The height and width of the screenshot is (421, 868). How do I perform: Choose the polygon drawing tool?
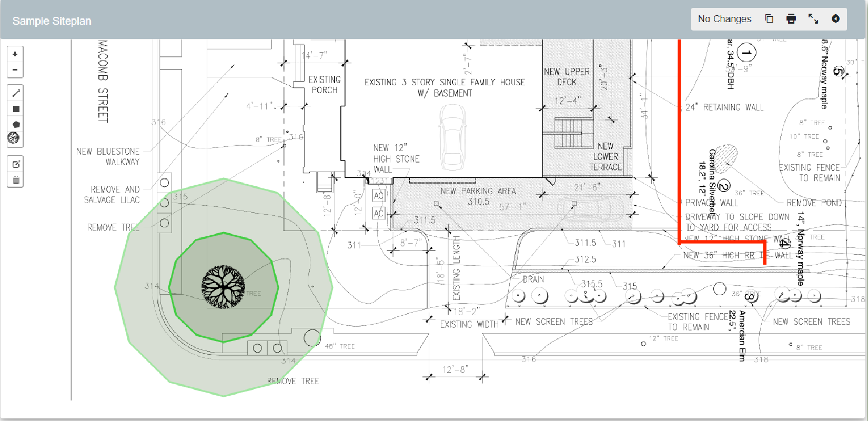16,124
